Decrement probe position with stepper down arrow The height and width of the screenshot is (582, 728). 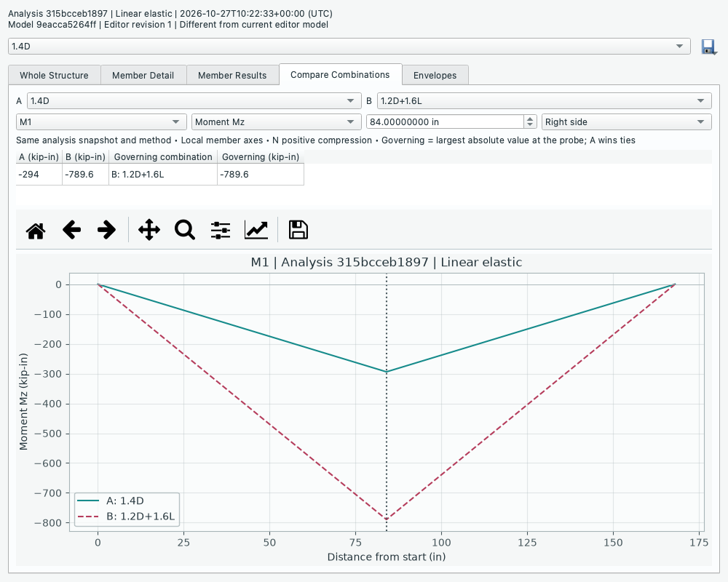click(x=530, y=125)
